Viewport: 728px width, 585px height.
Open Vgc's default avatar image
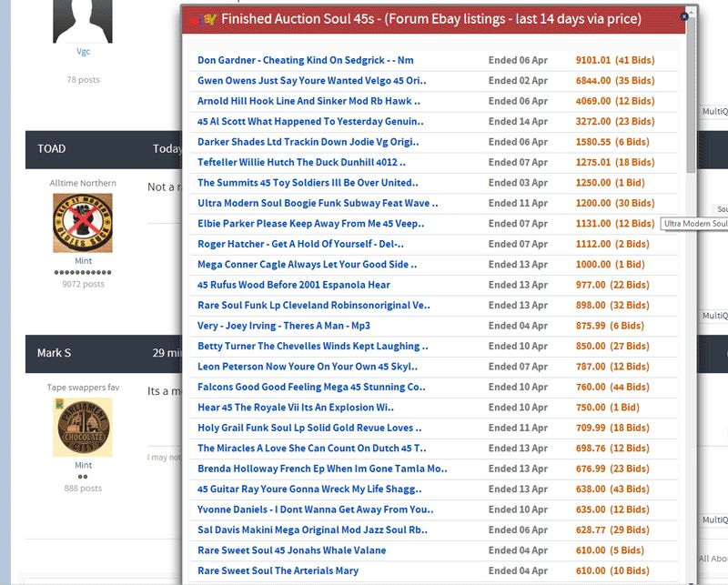[83, 20]
